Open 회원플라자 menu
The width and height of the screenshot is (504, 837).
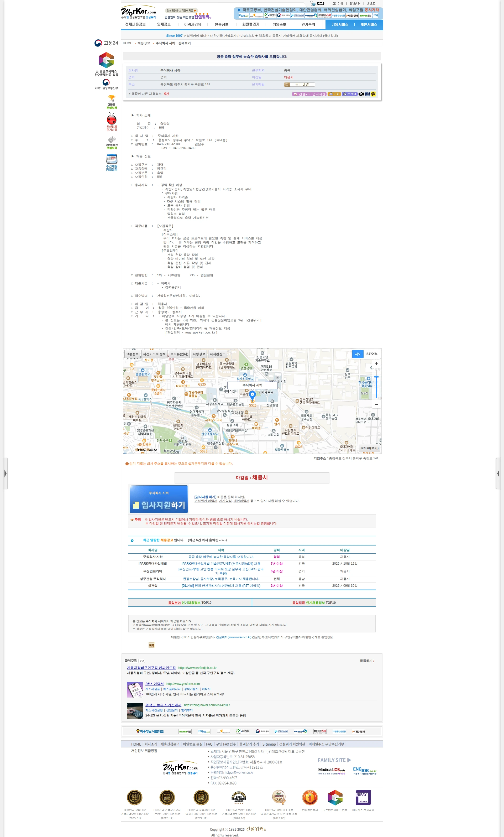[x=251, y=24]
